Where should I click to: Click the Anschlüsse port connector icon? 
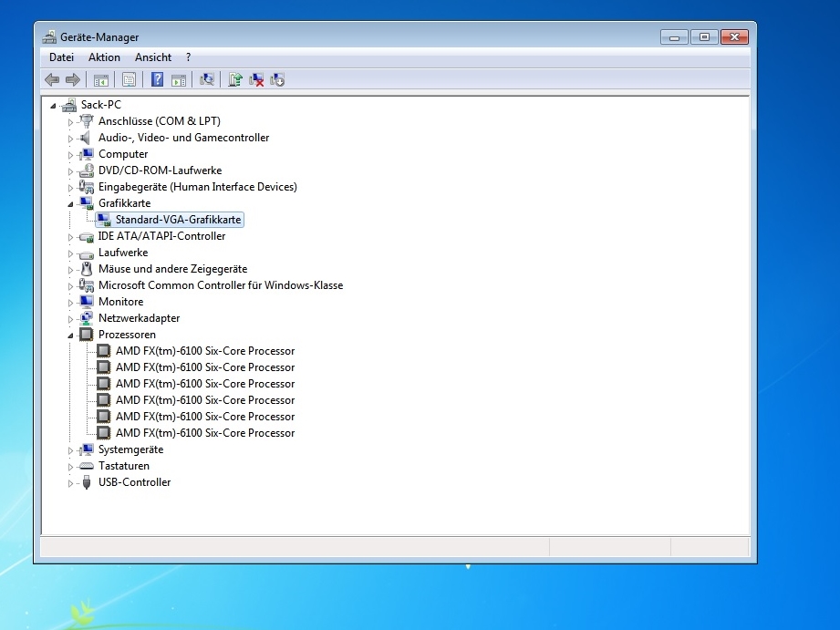click(x=86, y=121)
